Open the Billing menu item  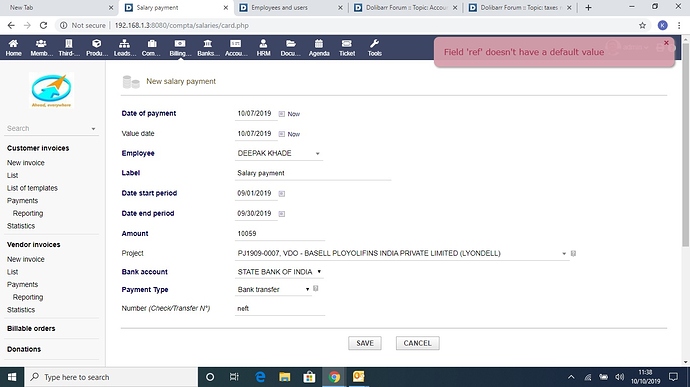[x=180, y=48]
